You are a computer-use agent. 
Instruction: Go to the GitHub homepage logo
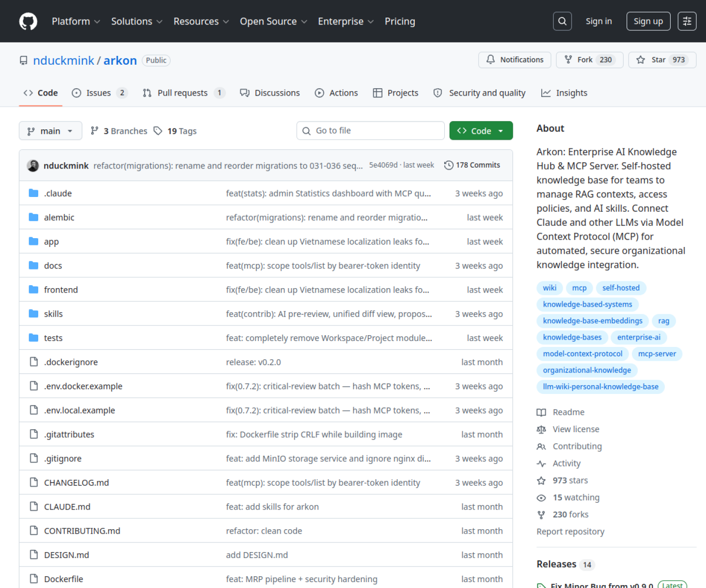[x=28, y=21]
